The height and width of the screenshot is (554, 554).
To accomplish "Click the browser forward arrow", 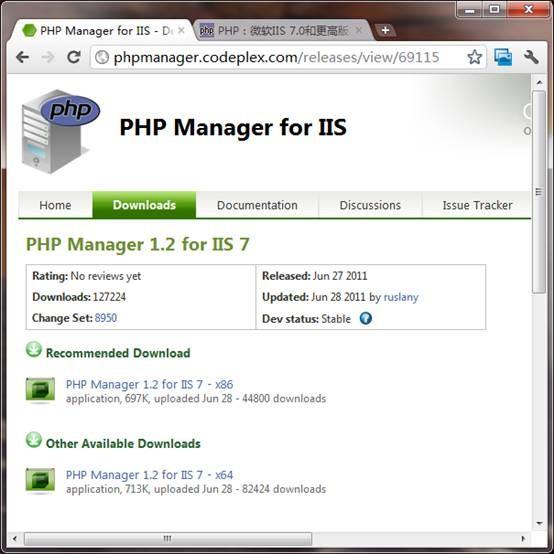I will (x=48, y=57).
